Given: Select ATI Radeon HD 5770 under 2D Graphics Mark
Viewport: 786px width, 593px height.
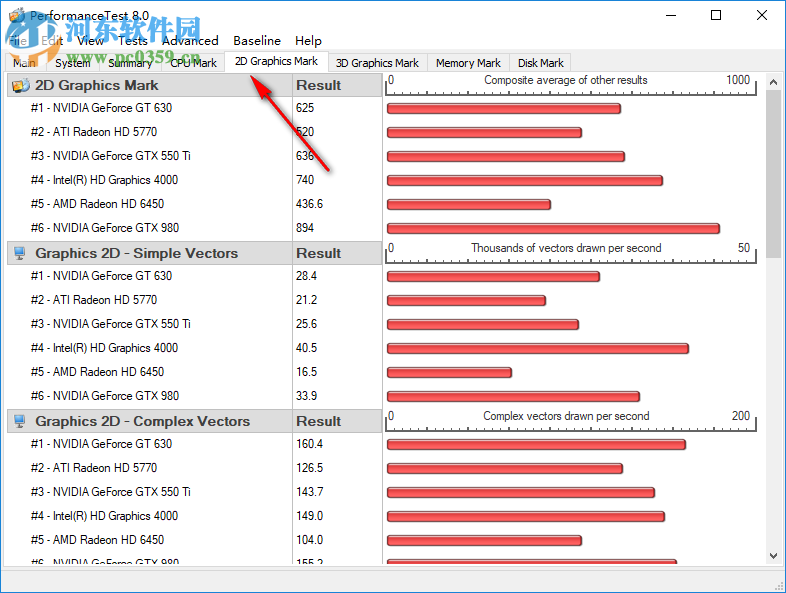Looking at the screenshot, I should coord(94,132).
